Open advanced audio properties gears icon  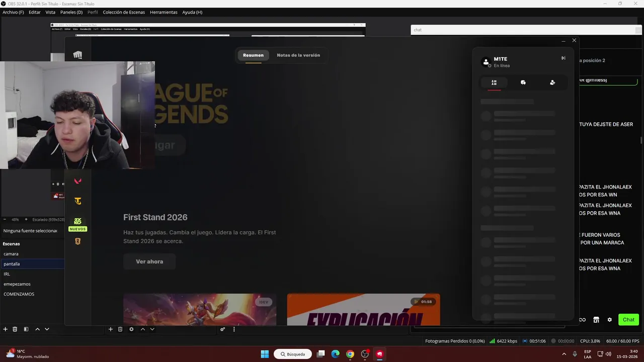(x=222, y=329)
